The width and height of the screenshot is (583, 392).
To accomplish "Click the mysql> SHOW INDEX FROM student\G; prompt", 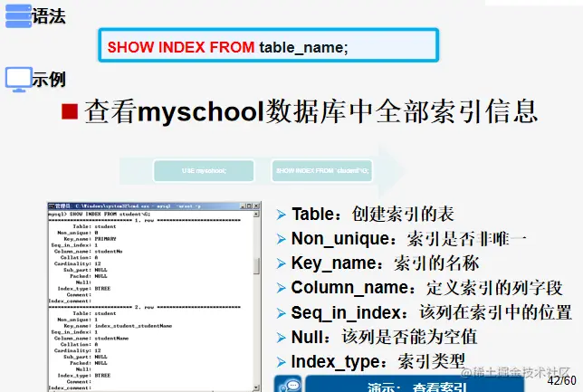I will pyautogui.click(x=100, y=215).
